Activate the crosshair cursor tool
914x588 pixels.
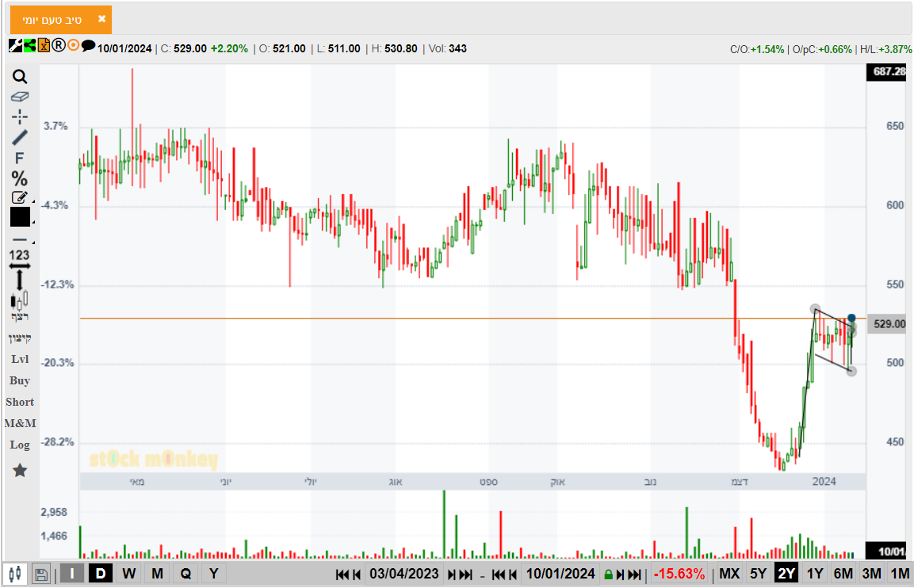point(20,117)
